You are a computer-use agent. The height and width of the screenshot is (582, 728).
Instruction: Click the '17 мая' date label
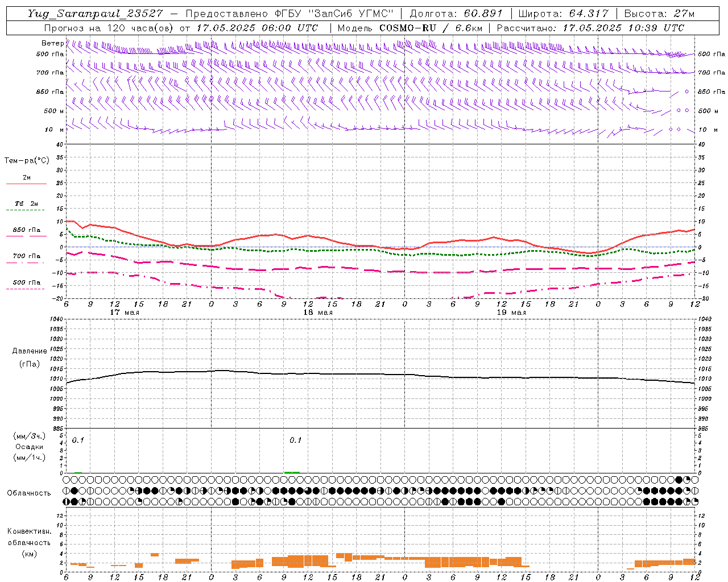pyautogui.click(x=125, y=313)
